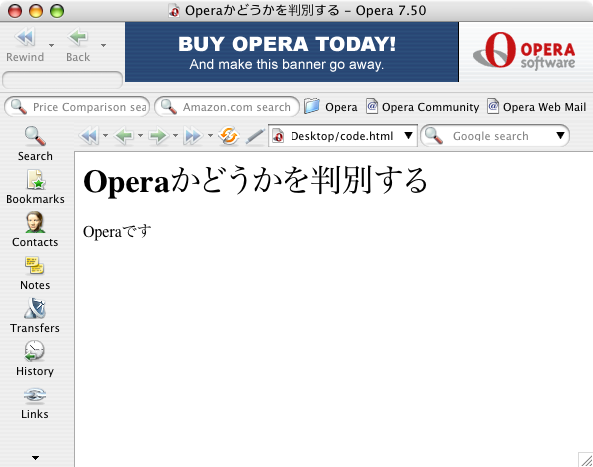Click the text Operaです
Image resolution: width=593 pixels, height=467 pixels.
pyautogui.click(x=117, y=231)
